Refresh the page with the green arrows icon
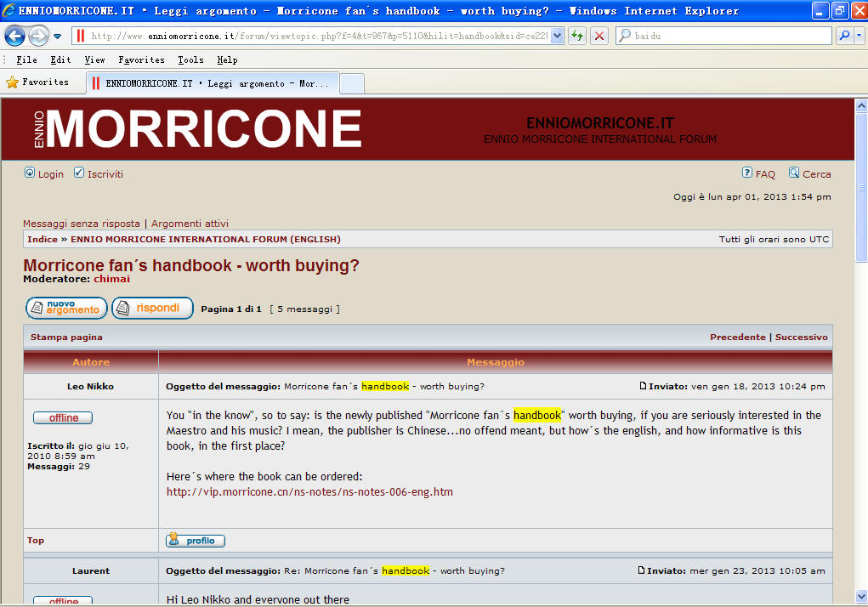 point(577,36)
